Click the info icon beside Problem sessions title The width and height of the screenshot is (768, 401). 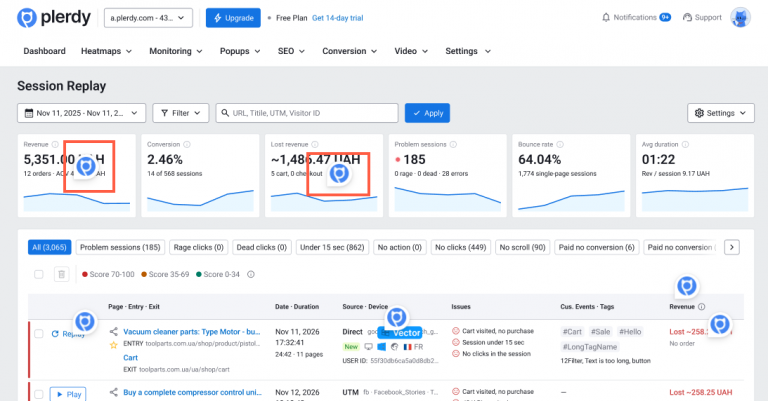(x=453, y=144)
